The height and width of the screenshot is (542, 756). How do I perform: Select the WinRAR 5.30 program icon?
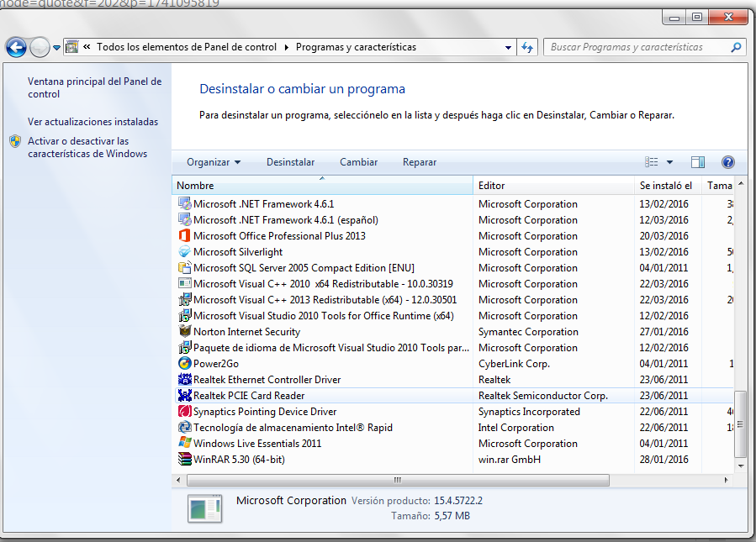[x=185, y=460]
